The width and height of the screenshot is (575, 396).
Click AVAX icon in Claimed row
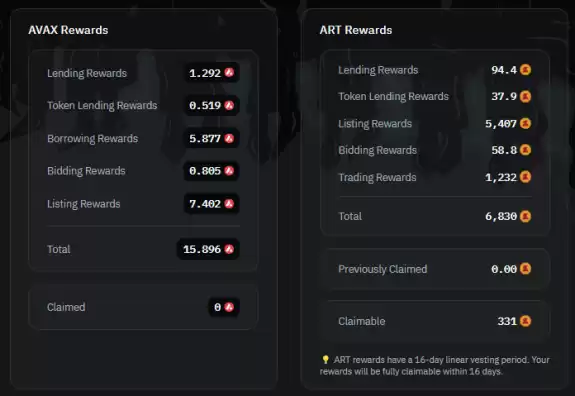230,307
